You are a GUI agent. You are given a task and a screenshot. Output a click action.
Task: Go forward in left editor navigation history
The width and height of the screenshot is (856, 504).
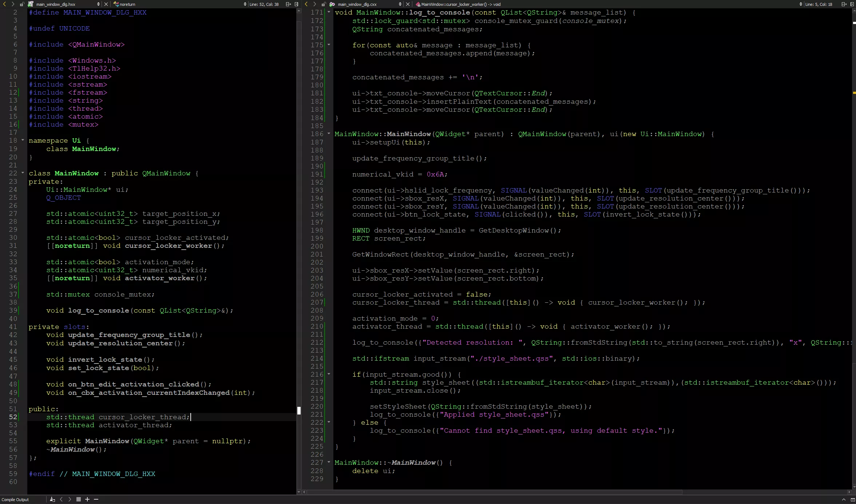(x=13, y=4)
